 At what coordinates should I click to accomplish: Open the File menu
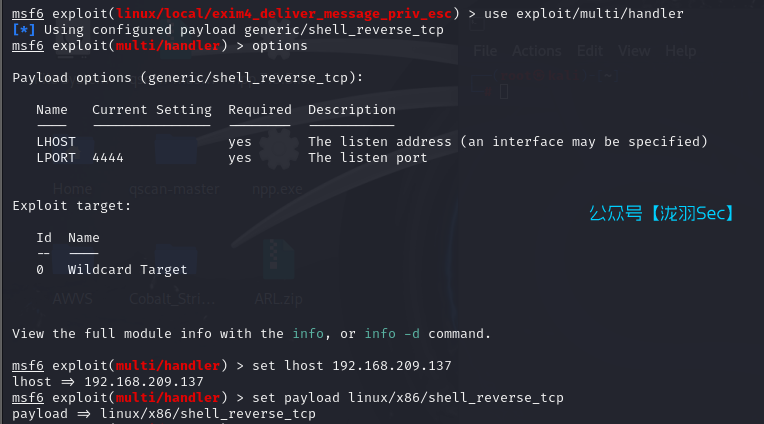point(485,51)
